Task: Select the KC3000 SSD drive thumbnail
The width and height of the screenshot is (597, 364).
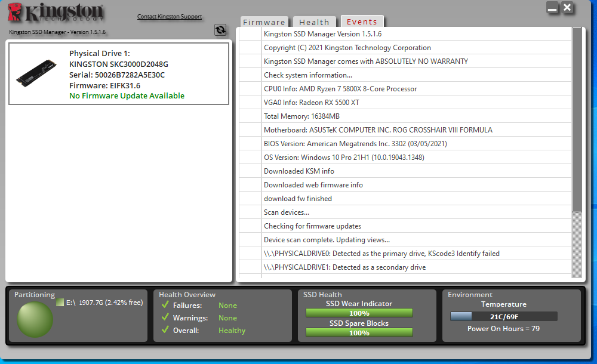Action: [x=36, y=73]
